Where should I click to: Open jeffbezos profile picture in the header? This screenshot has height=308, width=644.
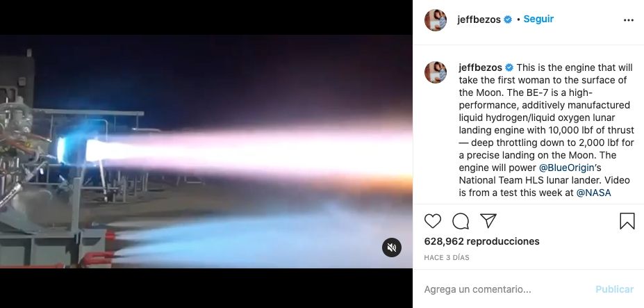(436, 20)
